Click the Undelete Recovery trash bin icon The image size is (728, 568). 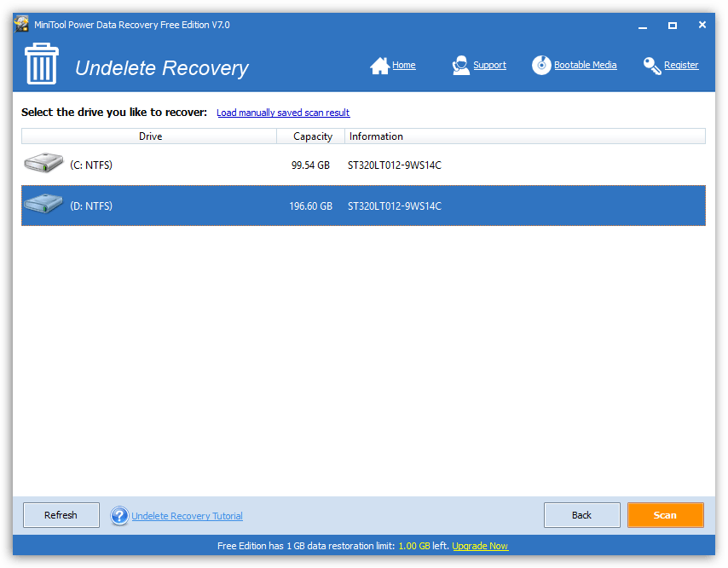(42, 67)
